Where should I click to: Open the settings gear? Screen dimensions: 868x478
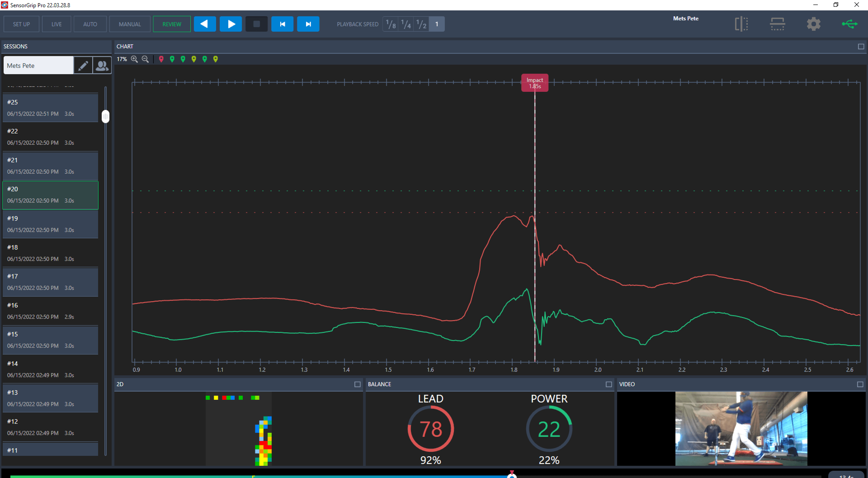[814, 24]
